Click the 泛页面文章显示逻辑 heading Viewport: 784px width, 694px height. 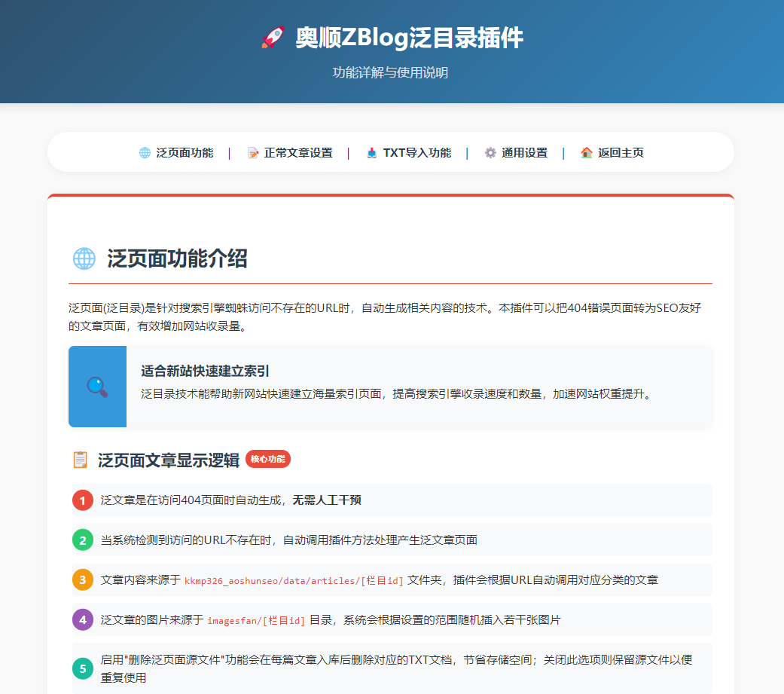[x=169, y=460]
